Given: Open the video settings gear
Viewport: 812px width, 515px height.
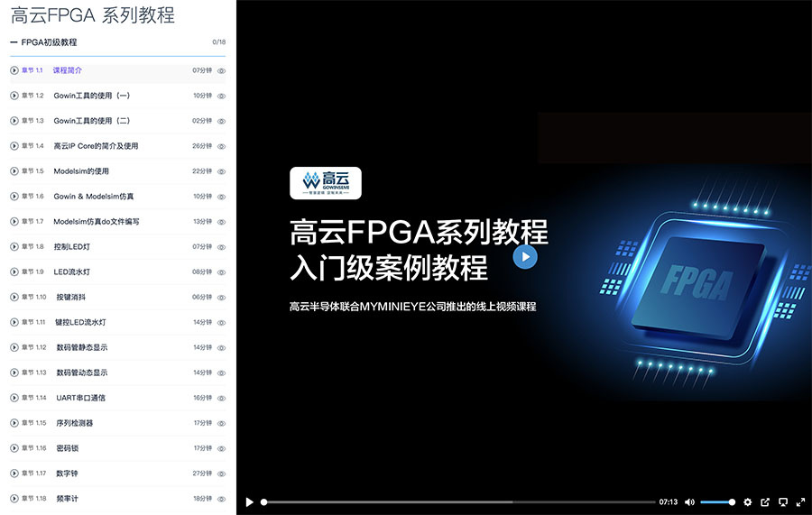Looking at the screenshot, I should point(747,502).
